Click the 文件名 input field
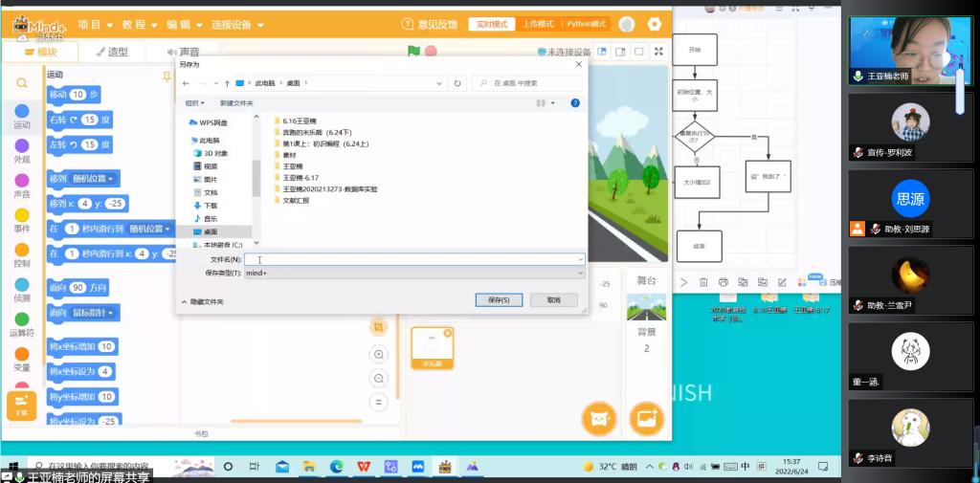This screenshot has width=980, height=483. [412, 259]
